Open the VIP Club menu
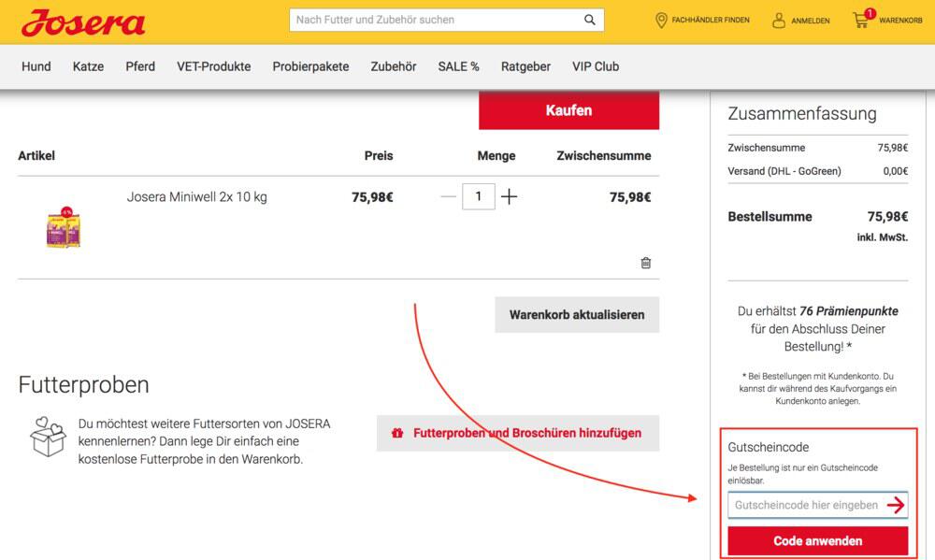Screen dimensions: 935x560 [x=596, y=66]
